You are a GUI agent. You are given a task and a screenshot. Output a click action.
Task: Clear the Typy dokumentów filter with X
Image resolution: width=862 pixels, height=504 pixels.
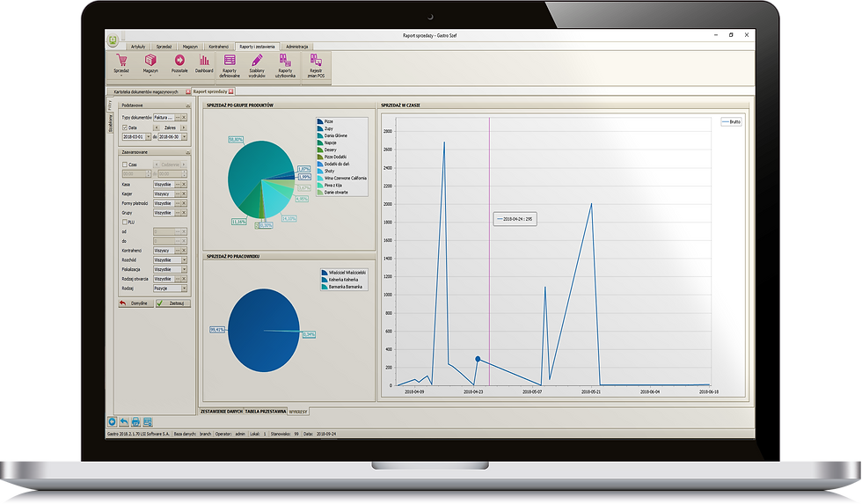pos(184,118)
